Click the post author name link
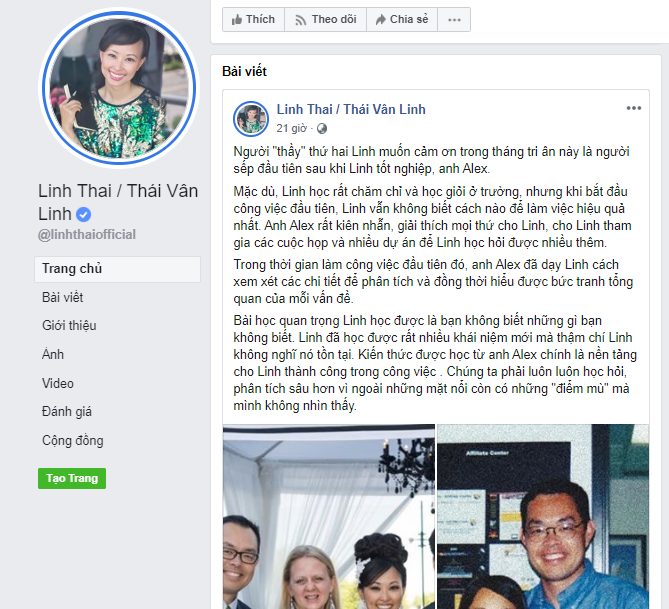669x609 pixels. coord(351,109)
